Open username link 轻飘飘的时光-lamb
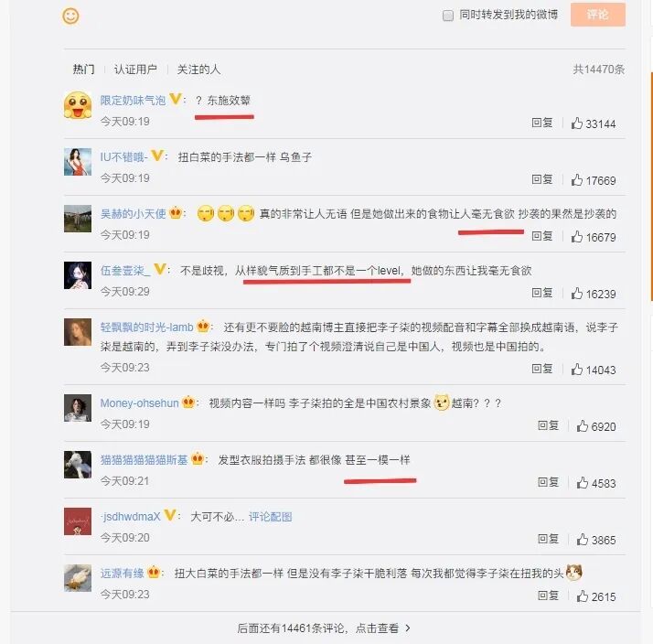Viewport: 653px width, 644px height. point(146,327)
